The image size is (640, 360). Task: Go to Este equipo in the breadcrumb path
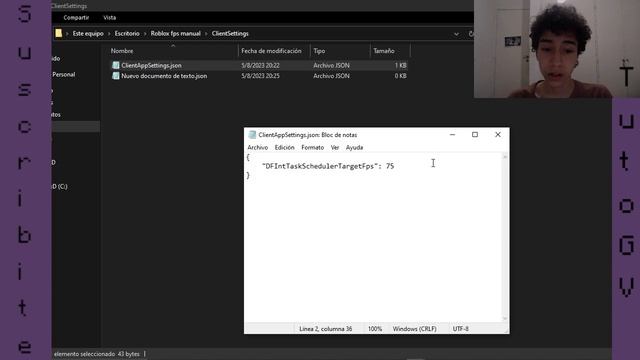click(x=88, y=33)
